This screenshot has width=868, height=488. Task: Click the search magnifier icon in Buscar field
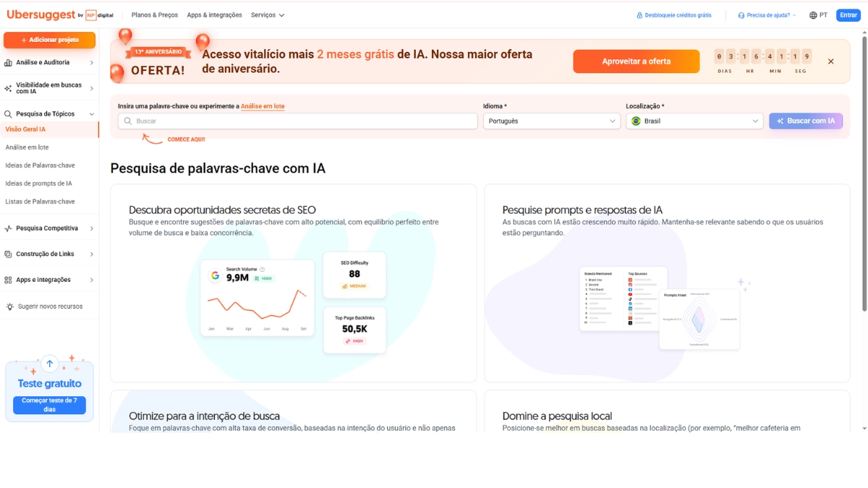point(128,121)
